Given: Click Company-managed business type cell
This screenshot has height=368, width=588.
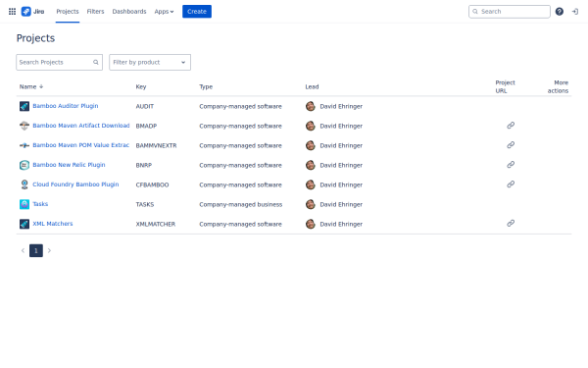Looking at the screenshot, I should (x=241, y=204).
